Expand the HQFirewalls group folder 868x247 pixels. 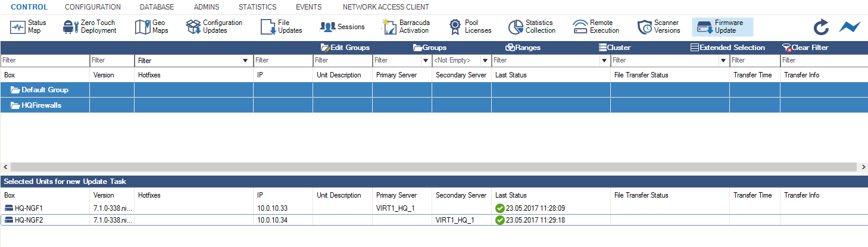click(16, 105)
